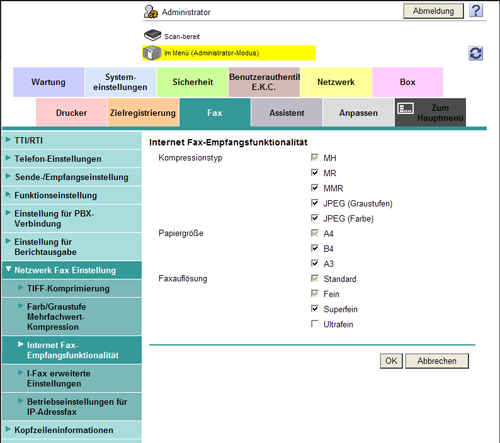Viewport: 500px width, 443px height.
Task: Open I-Fax erweiterte Einstellungen
Action: tap(72, 378)
